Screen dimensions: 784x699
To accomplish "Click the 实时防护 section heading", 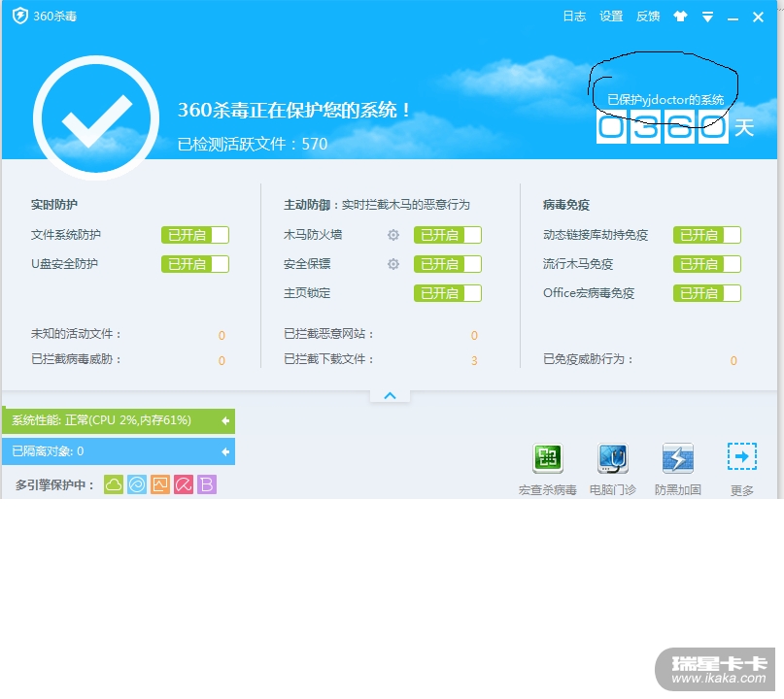I will (54, 205).
